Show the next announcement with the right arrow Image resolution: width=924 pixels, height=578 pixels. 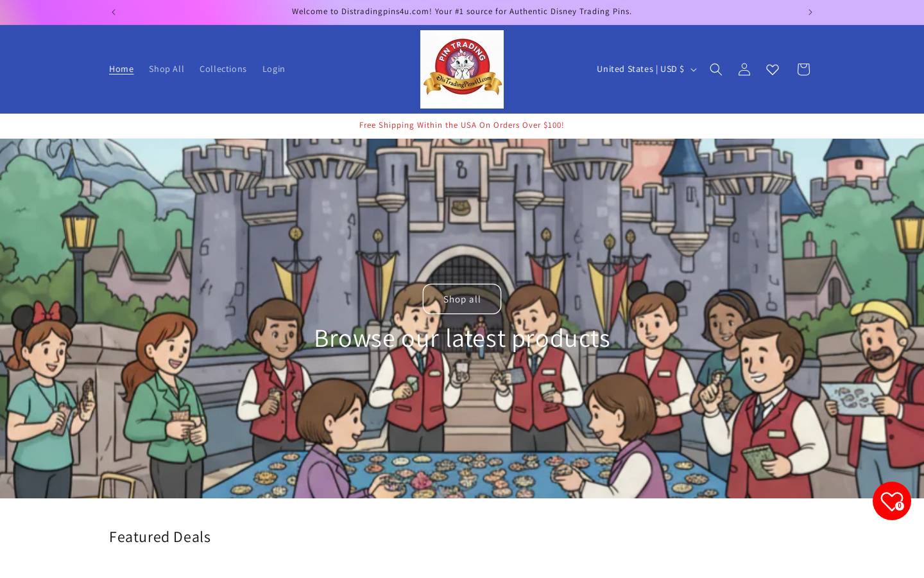tap(810, 12)
